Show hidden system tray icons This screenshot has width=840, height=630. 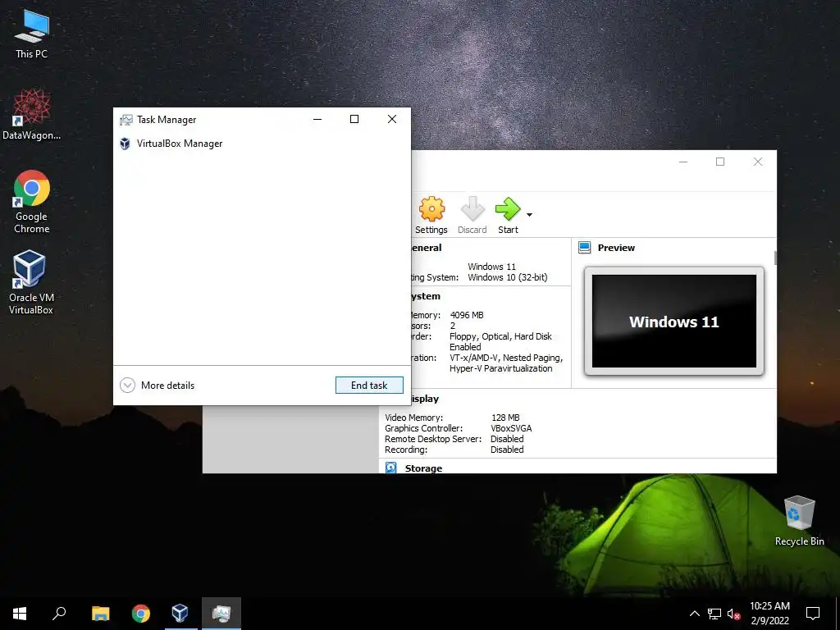tap(694, 614)
